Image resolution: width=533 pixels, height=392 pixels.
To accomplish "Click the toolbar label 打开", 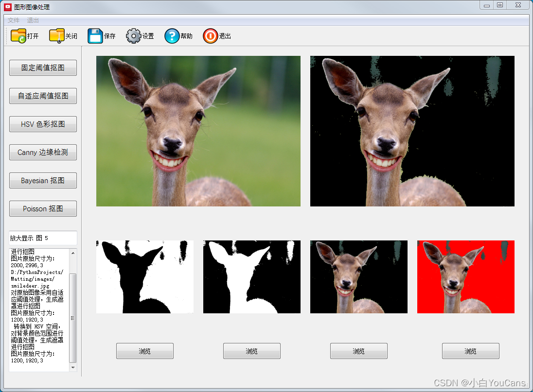I will 33,36.
